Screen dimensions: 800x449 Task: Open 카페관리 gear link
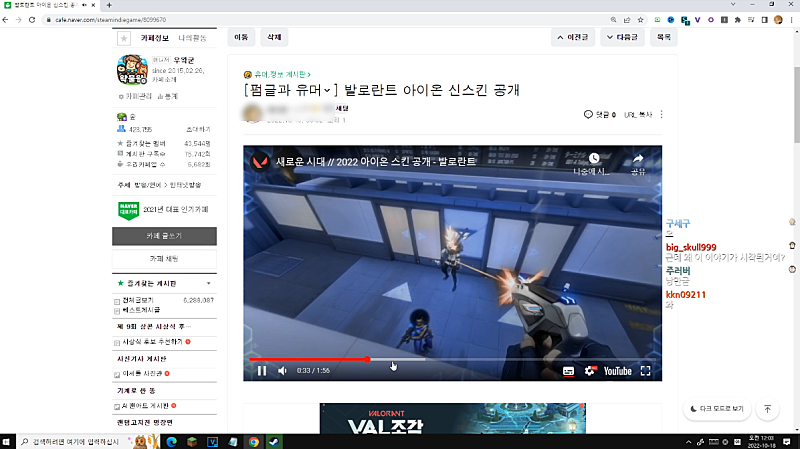tap(135, 96)
